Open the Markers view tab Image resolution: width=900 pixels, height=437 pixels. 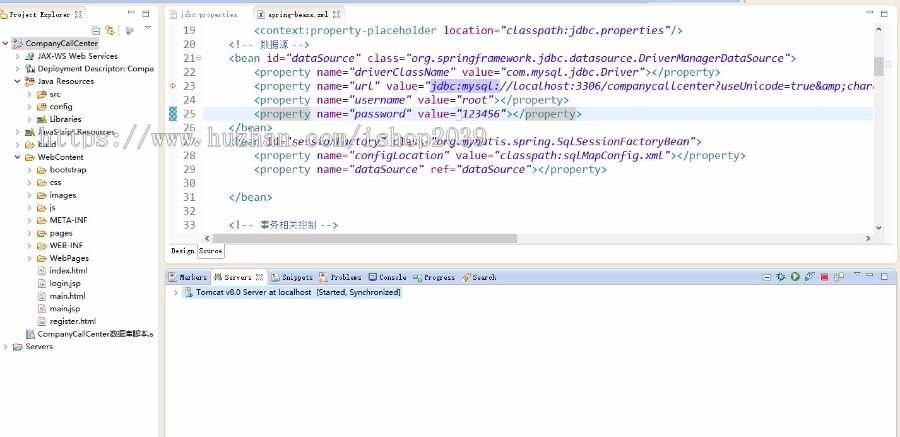tap(188, 277)
